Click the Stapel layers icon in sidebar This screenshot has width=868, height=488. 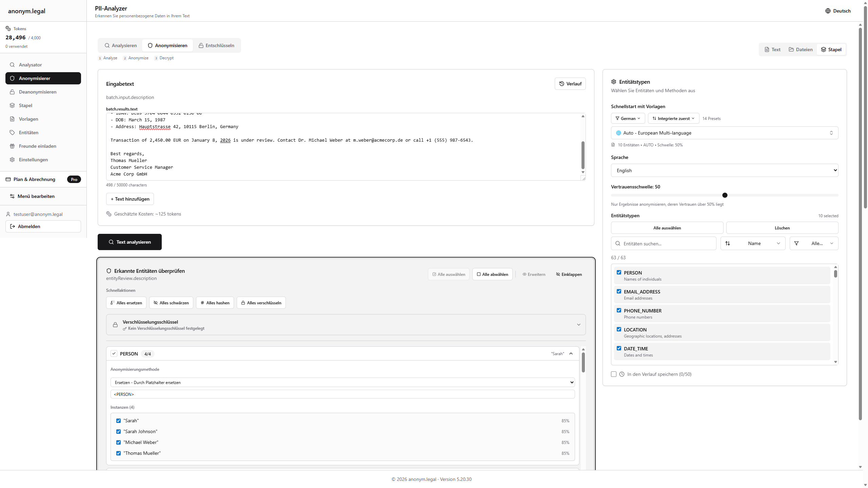[12, 105]
